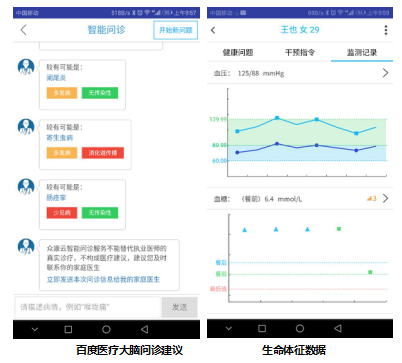The height and width of the screenshot is (363, 402).
Task: Expand the 血糖 6.4 mmol/L record
Action: point(300,199)
